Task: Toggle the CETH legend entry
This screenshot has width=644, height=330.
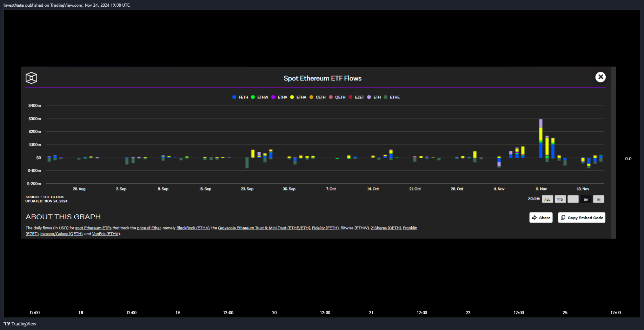Action: pos(318,97)
